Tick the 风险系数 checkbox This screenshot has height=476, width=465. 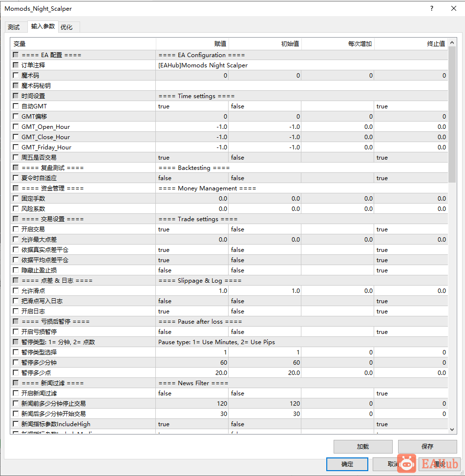(16, 208)
